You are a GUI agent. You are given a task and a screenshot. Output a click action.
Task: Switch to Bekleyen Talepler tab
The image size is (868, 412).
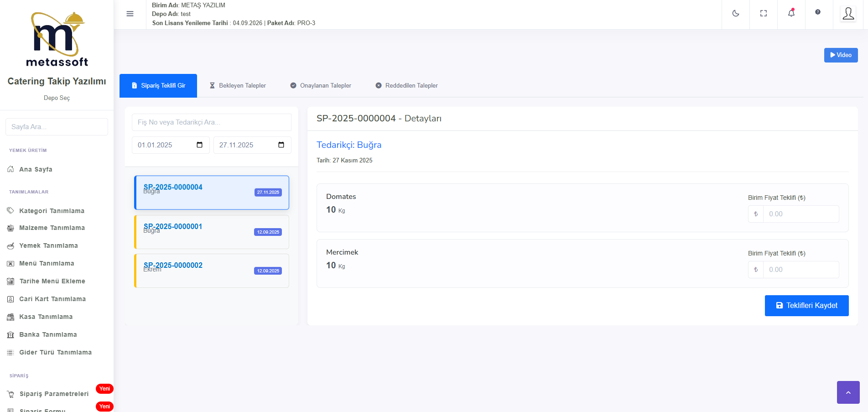coord(238,86)
